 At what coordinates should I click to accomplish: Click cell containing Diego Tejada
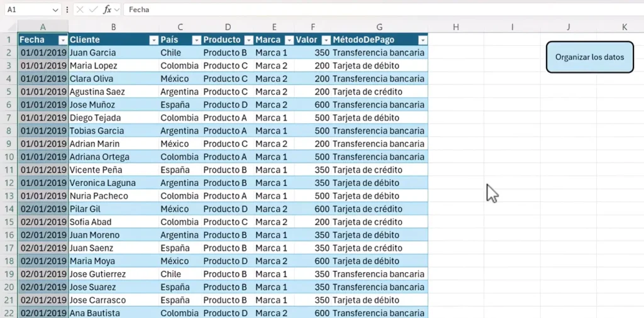114,118
